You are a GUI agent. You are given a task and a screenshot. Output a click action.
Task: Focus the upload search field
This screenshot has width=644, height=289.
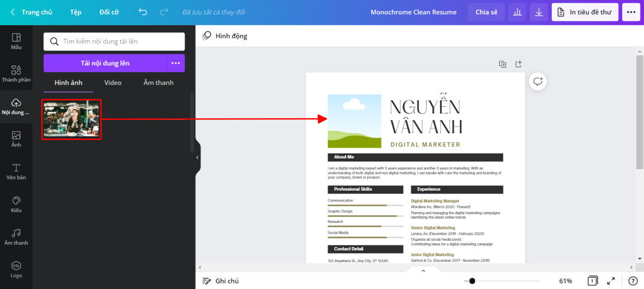114,41
